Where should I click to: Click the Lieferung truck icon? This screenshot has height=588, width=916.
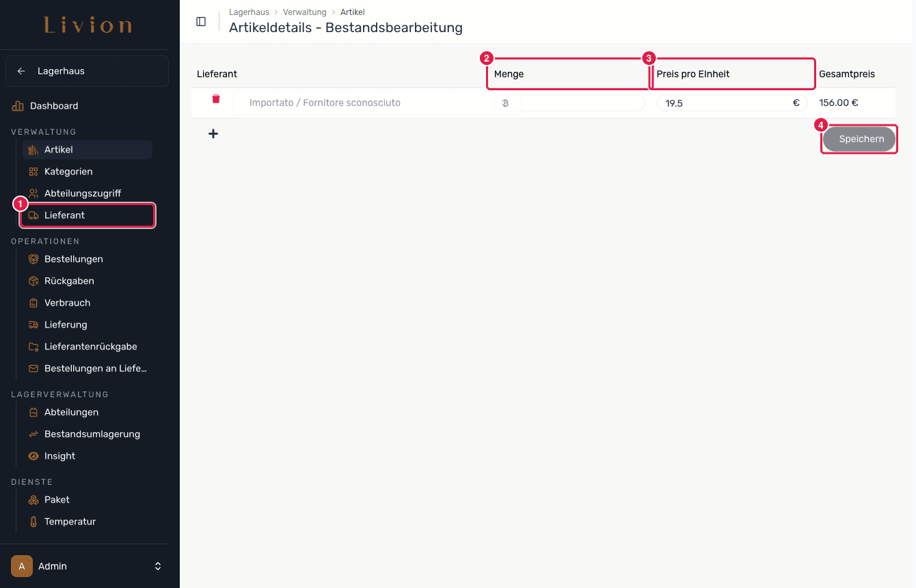(33, 325)
